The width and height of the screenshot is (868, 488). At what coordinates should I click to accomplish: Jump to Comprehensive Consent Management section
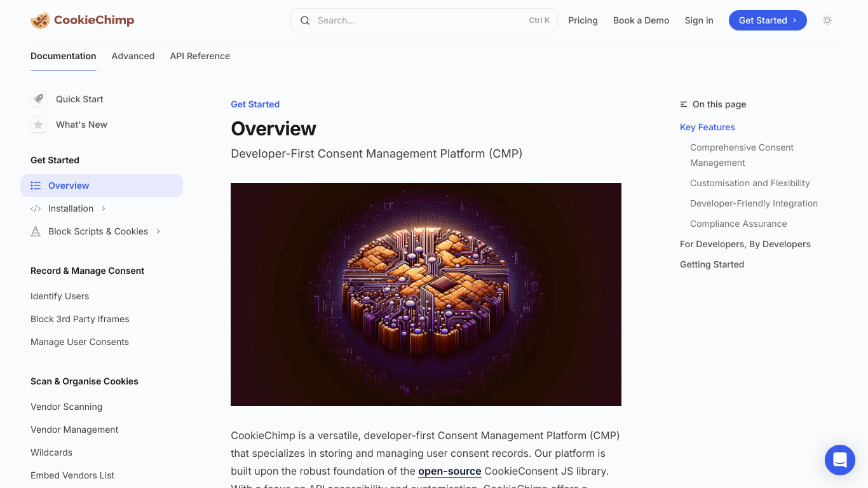(x=742, y=155)
